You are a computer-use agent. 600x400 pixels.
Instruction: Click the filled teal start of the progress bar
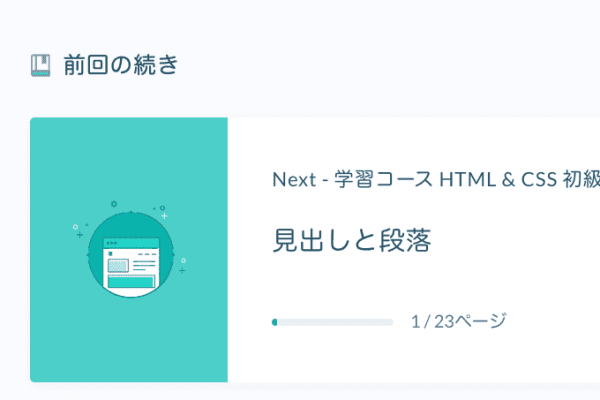pos(274,322)
